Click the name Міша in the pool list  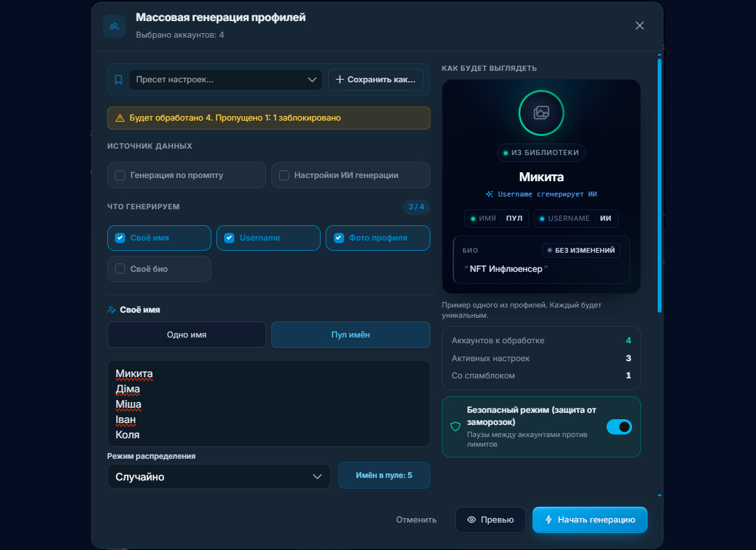[128, 405]
